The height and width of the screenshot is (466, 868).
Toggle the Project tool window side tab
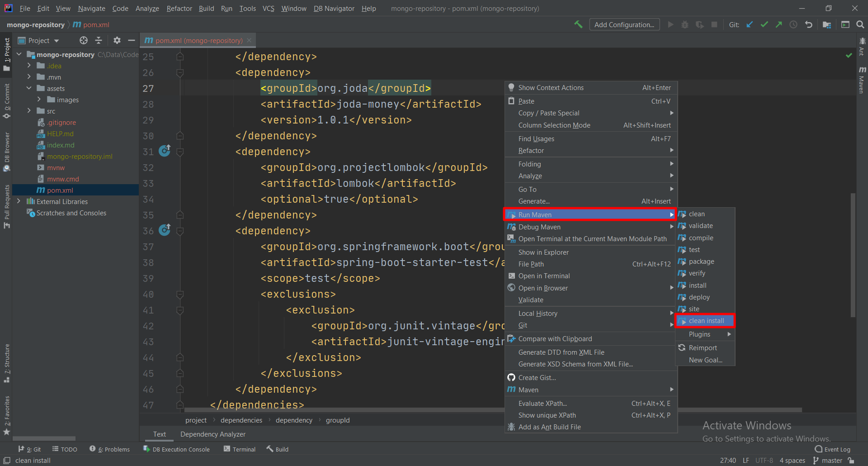click(7, 54)
